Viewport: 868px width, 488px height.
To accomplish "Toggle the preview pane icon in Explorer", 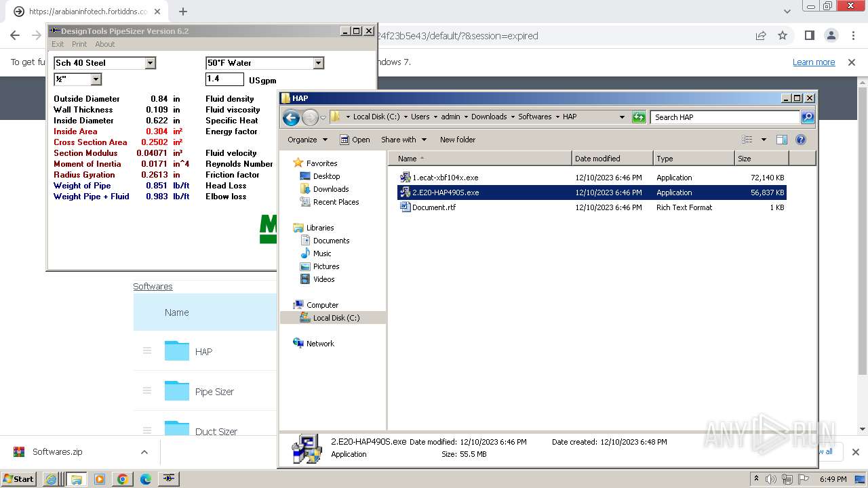I will click(781, 140).
